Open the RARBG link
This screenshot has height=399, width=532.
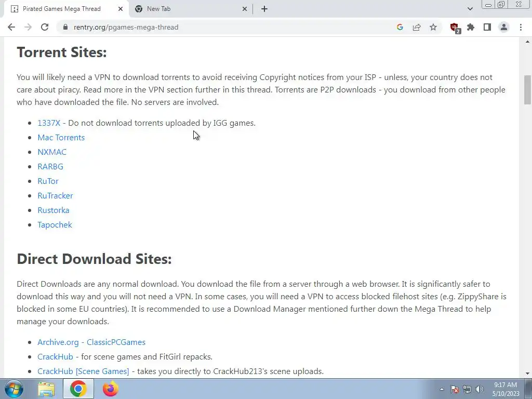pyautogui.click(x=50, y=167)
